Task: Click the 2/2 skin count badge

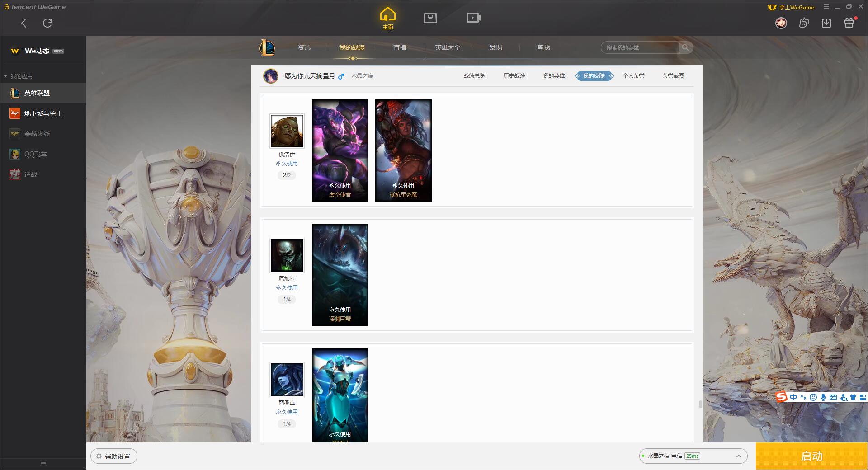Action: pyautogui.click(x=287, y=175)
